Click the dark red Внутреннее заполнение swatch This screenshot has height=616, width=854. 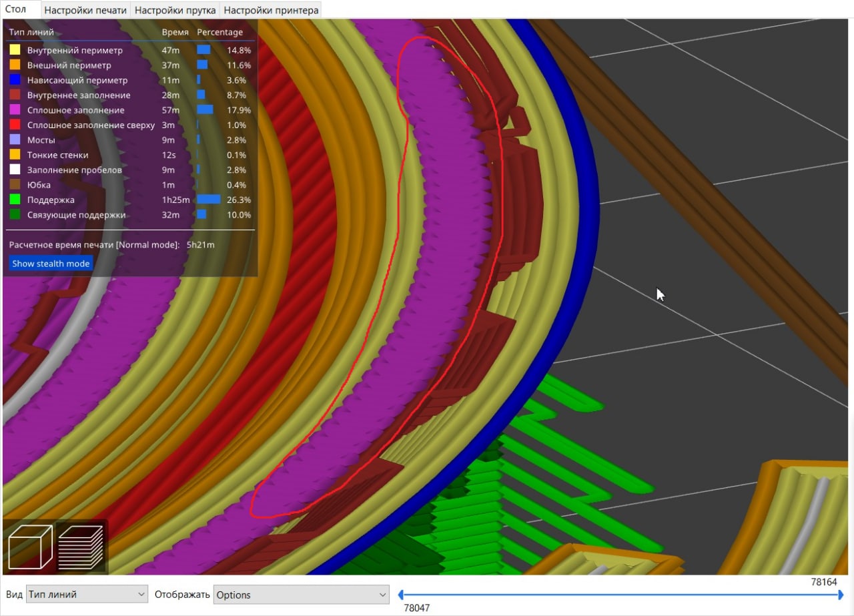coord(15,95)
